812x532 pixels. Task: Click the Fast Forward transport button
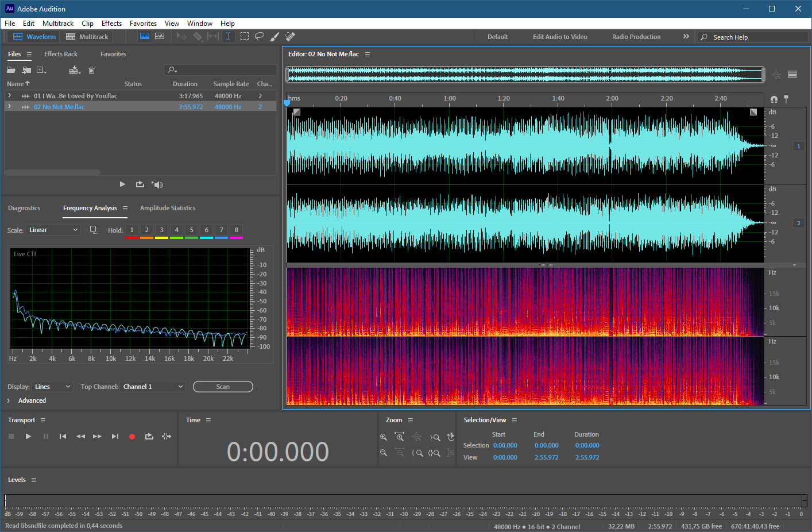pos(97,437)
